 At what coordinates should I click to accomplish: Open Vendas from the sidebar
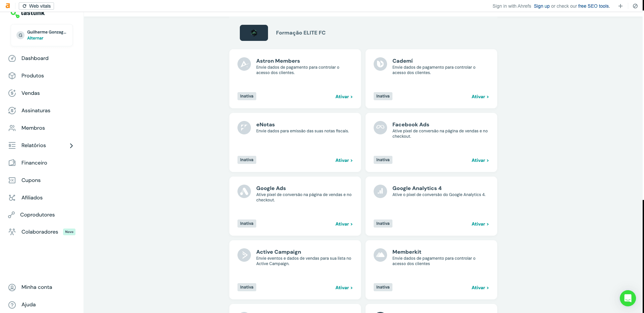coord(31,93)
